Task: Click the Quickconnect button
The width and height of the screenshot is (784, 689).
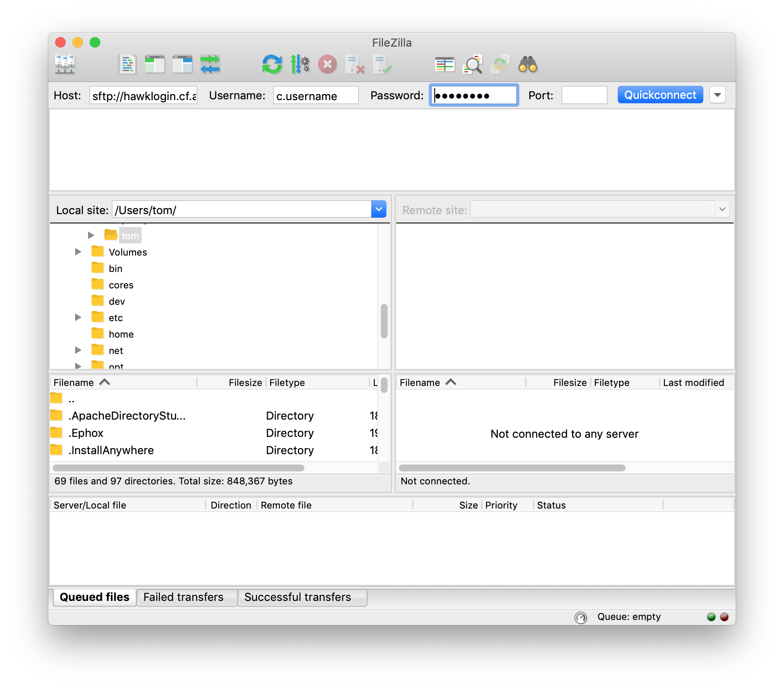Action: click(x=660, y=95)
